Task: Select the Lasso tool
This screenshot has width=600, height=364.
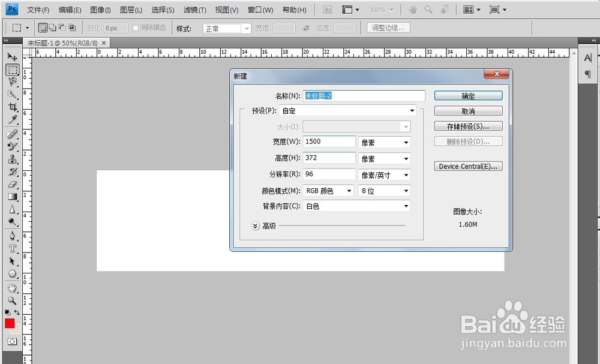Action: click(12, 82)
